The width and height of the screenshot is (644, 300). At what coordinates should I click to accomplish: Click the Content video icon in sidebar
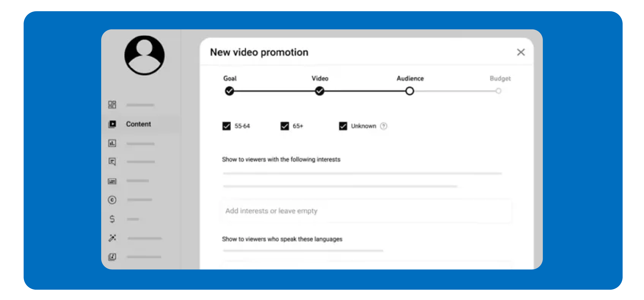112,124
